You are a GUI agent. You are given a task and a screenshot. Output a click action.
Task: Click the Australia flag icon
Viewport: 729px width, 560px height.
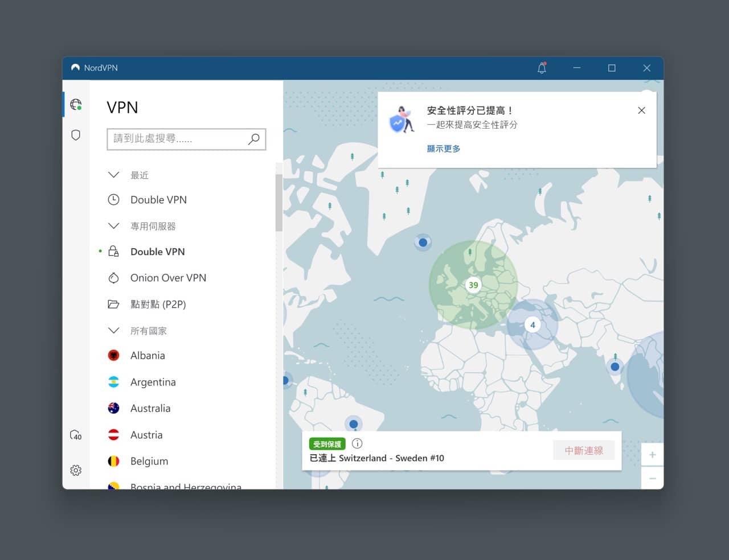pos(114,408)
